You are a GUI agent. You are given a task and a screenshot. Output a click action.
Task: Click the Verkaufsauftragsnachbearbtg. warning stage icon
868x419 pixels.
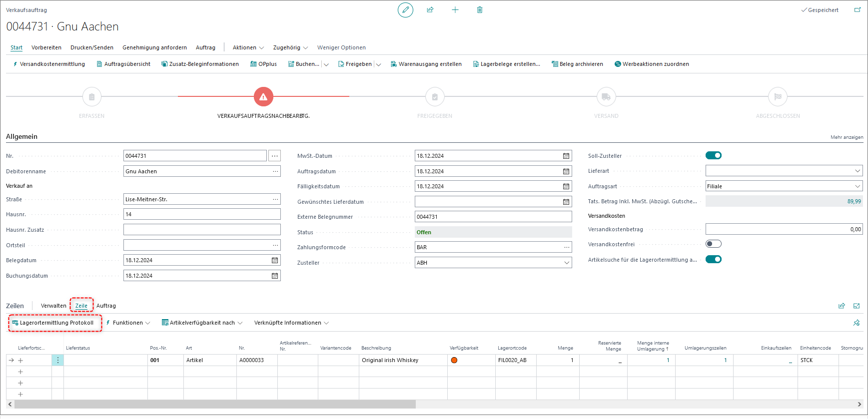point(263,97)
